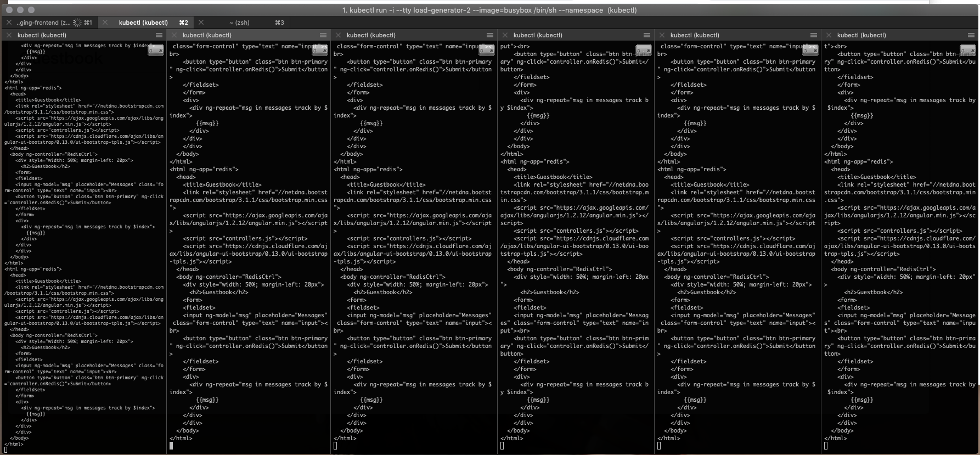The image size is (980, 455).
Task: Click the fifth pane's kubectl (kubectl) title
Action: (695, 35)
